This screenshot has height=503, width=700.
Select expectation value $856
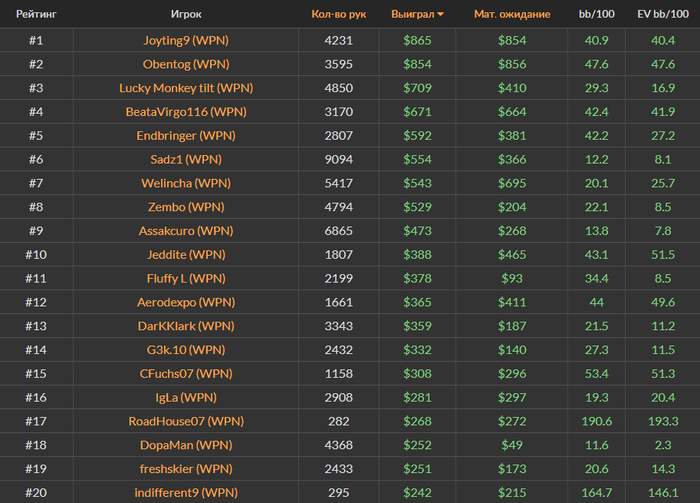(x=512, y=64)
